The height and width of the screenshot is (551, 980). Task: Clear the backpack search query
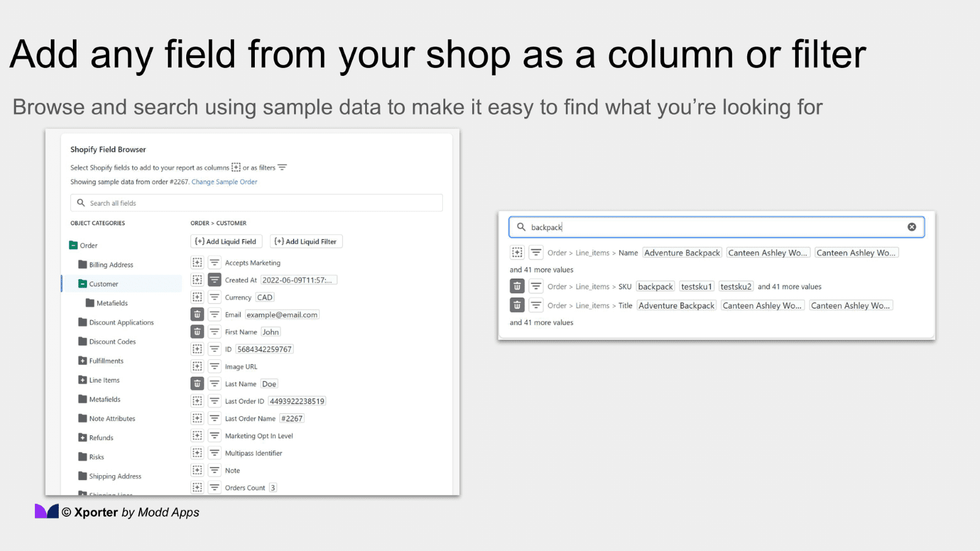click(913, 227)
